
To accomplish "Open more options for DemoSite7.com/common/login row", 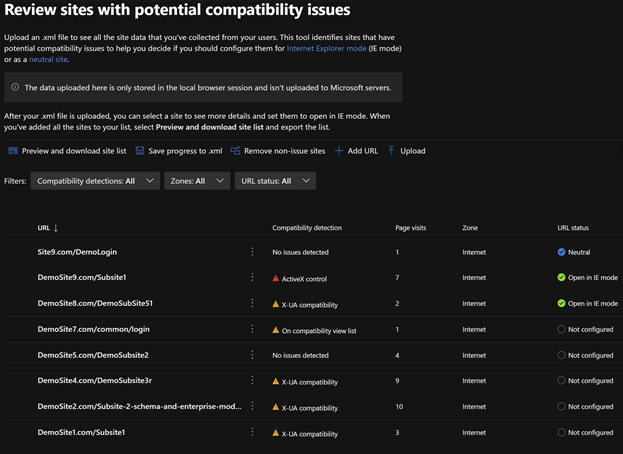I will tap(252, 329).
